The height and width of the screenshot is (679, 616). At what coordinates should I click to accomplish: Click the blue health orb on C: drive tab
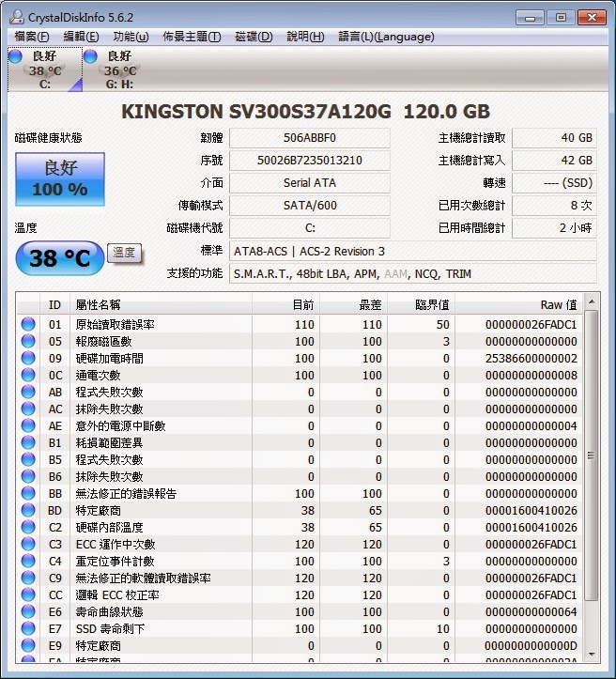[15, 56]
